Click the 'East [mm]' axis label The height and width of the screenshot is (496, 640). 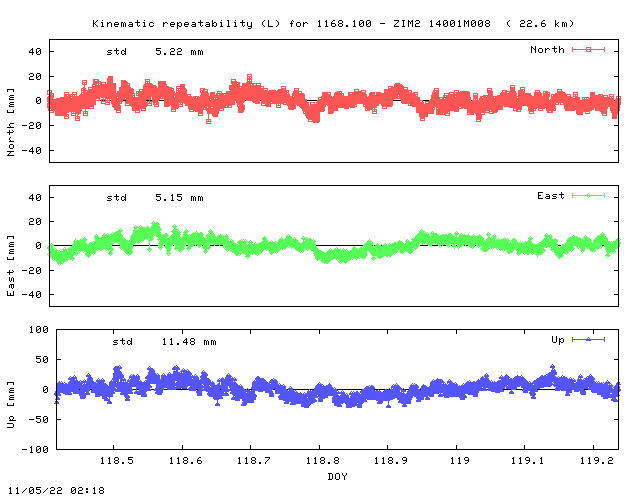point(11,266)
